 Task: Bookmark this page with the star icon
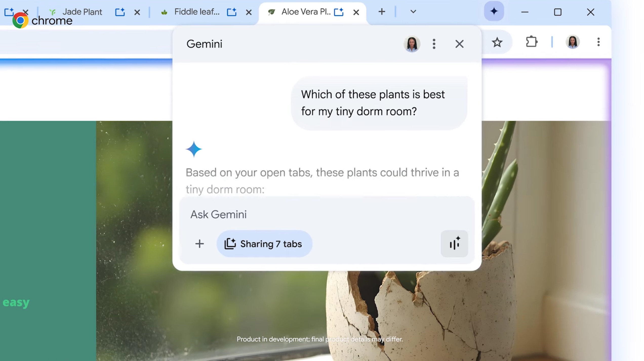tap(497, 42)
